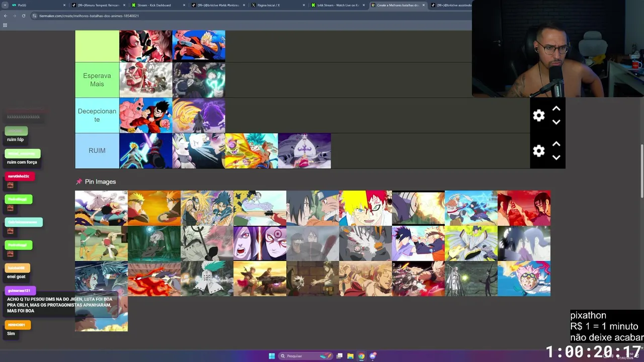Close the PixGG tab

tap(64, 5)
